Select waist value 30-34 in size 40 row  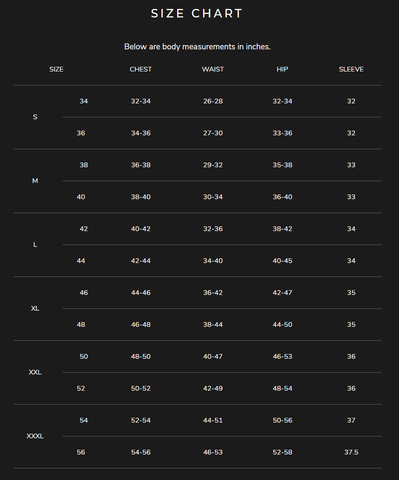(213, 197)
